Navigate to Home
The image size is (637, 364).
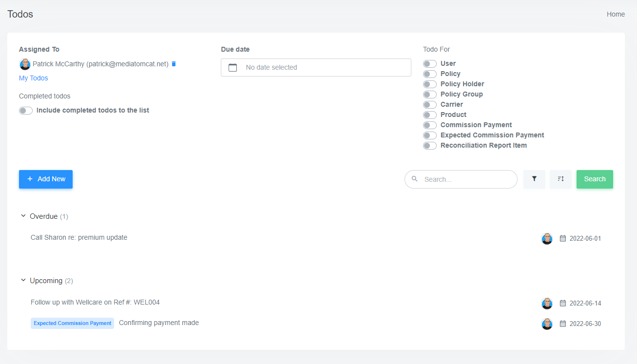click(x=616, y=14)
